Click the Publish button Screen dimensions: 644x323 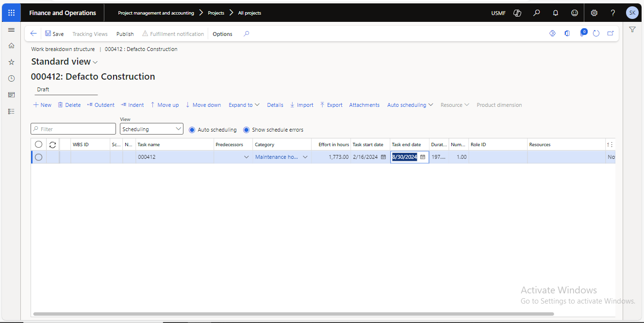pyautogui.click(x=125, y=34)
